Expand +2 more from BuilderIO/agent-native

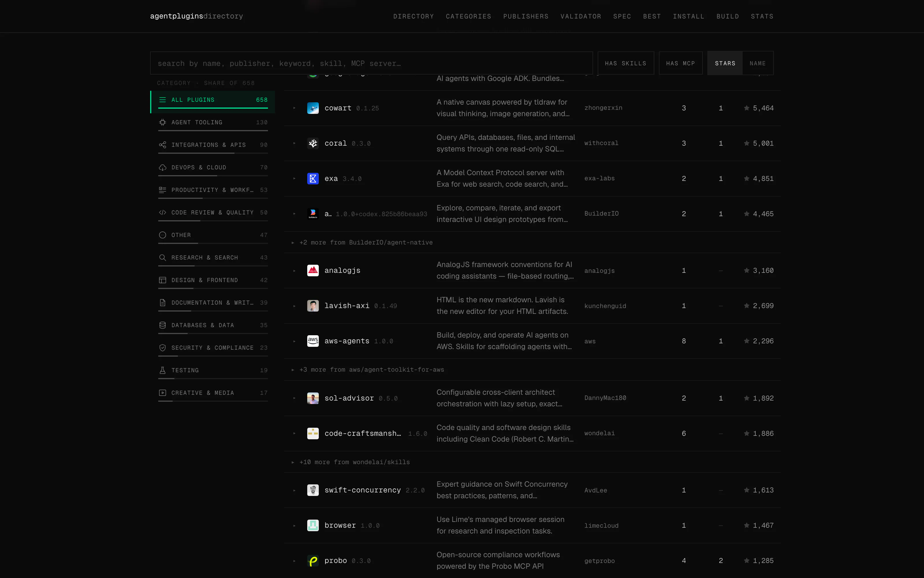point(362,242)
